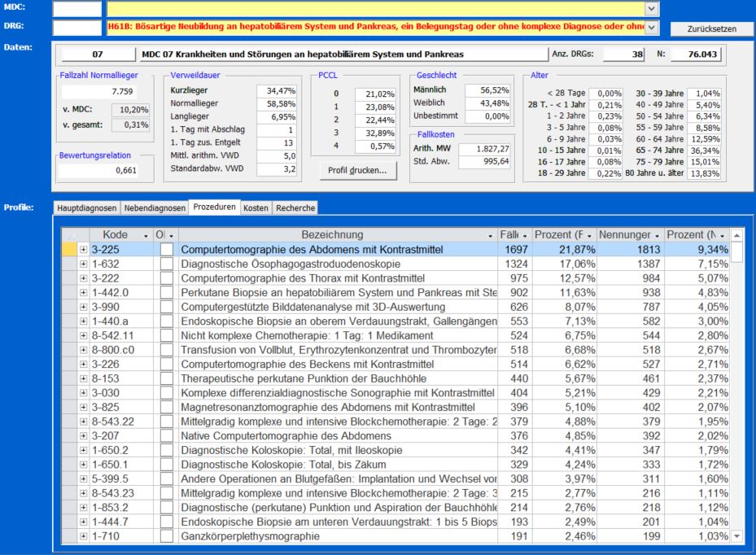
Task: Select the cell 'Ganzkörperplethysmographie'
Action: click(338, 536)
